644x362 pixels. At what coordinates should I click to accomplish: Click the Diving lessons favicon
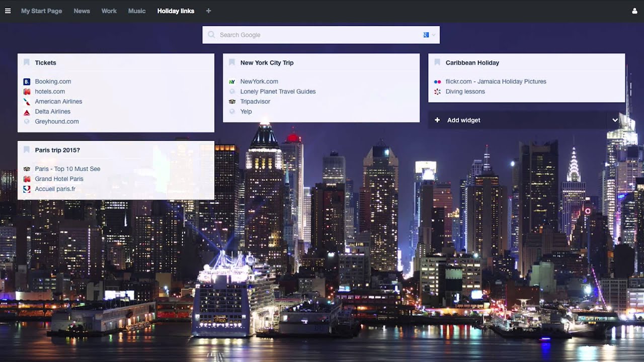437,92
